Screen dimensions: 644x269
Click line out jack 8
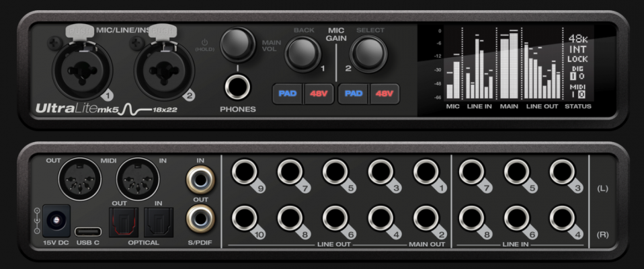[x=290, y=218]
